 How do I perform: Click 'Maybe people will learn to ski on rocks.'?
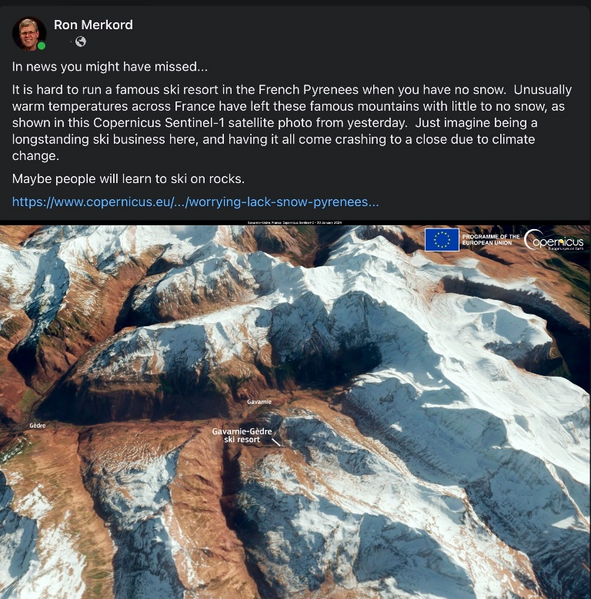[x=128, y=179]
